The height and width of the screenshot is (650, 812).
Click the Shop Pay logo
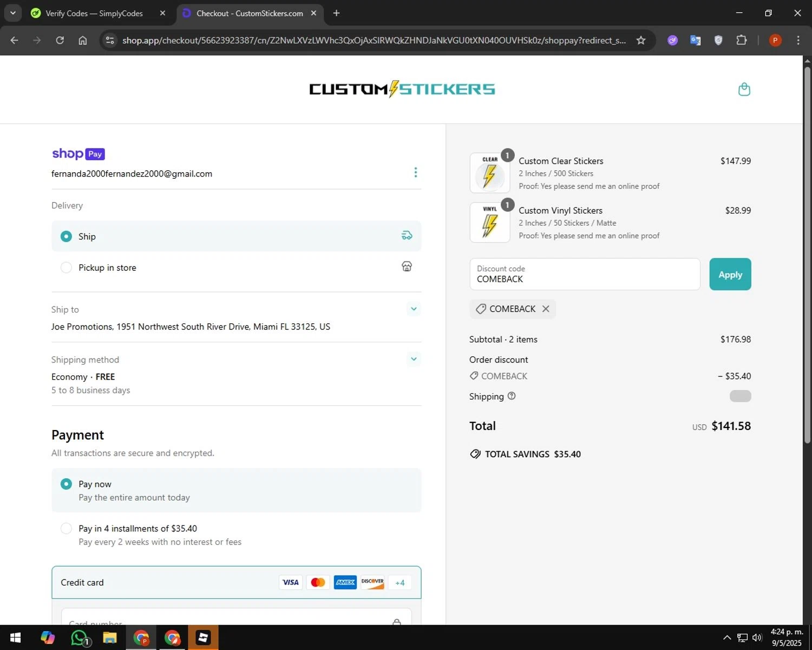click(x=78, y=154)
